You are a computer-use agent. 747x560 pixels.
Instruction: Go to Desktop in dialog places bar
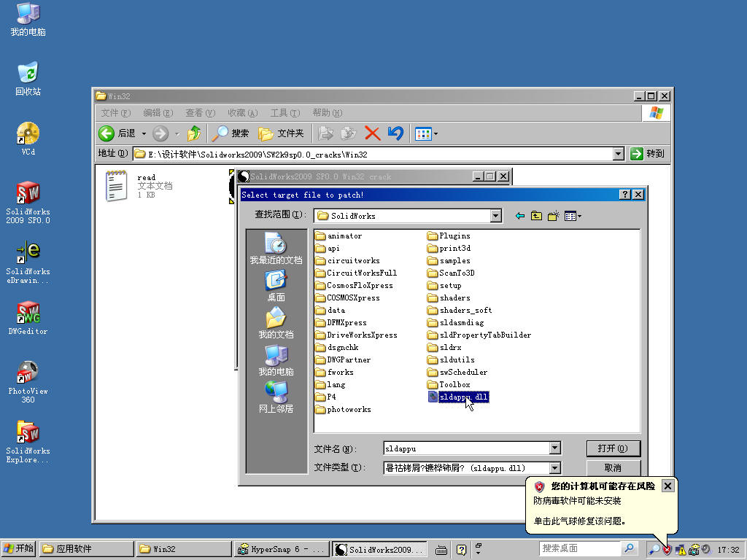point(276,286)
